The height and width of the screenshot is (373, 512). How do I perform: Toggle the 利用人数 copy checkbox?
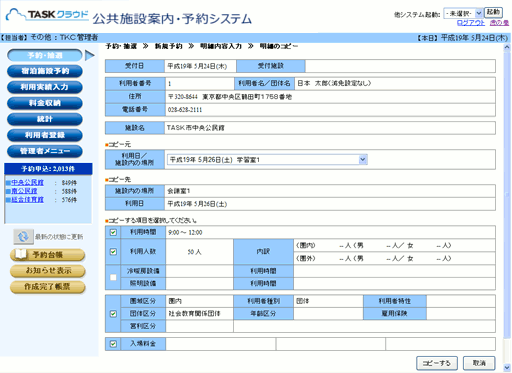113,252
